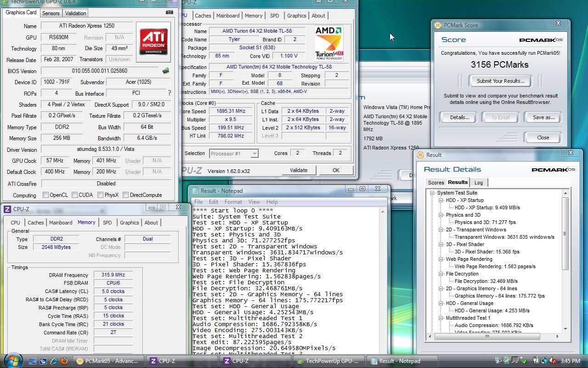Image resolution: width=588 pixels, height=368 pixels.
Task: Click the DRAM Frequency 315.9 MHz value
Action: (x=113, y=275)
